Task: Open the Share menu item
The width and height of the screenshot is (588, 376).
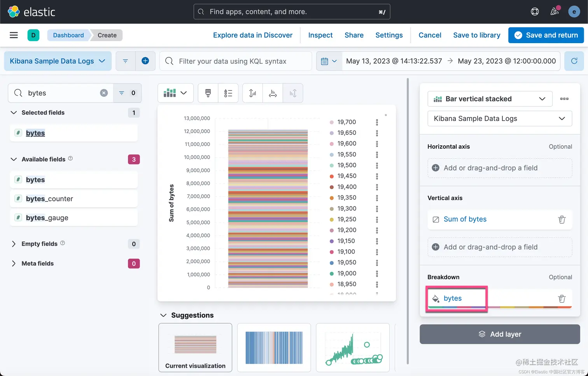Action: pyautogui.click(x=354, y=35)
